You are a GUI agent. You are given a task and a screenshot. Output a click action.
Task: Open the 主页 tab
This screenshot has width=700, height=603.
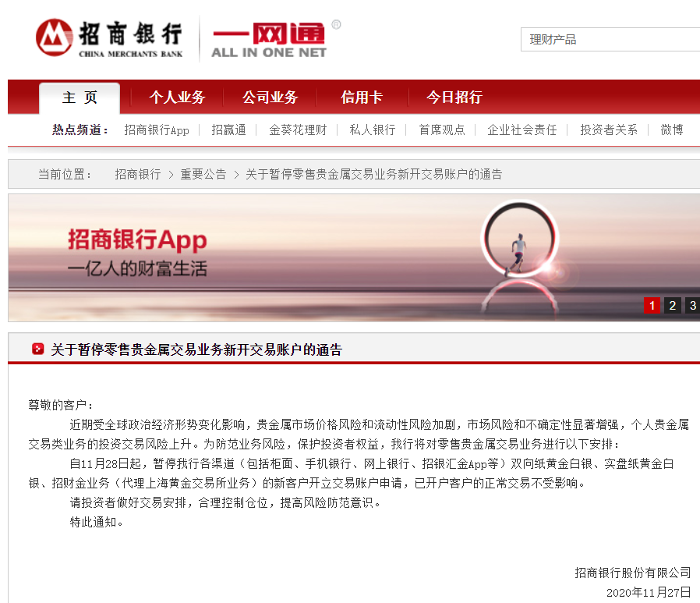(x=80, y=98)
